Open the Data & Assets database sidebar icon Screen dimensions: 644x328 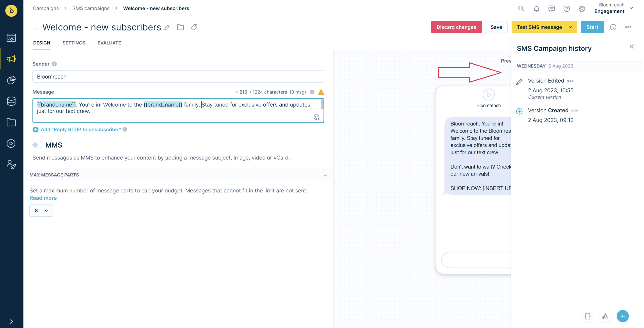pos(11,101)
